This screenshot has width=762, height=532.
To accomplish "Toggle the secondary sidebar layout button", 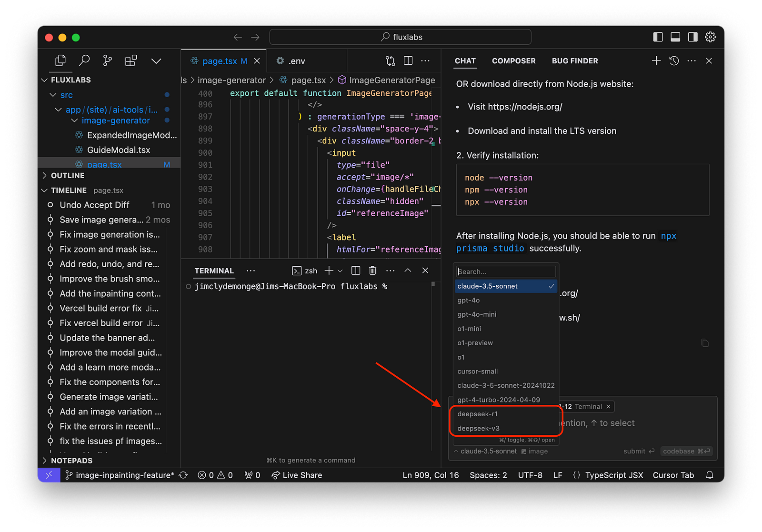I will coord(693,37).
